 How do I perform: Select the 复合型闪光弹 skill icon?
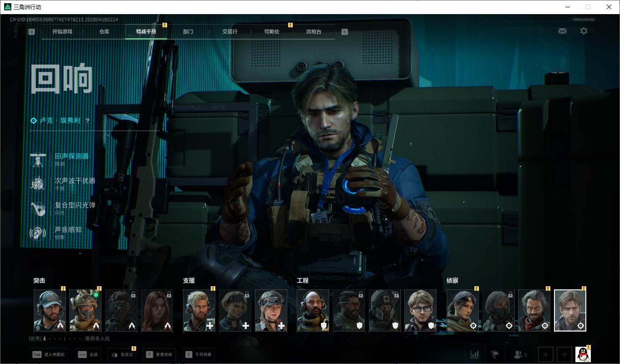click(38, 208)
